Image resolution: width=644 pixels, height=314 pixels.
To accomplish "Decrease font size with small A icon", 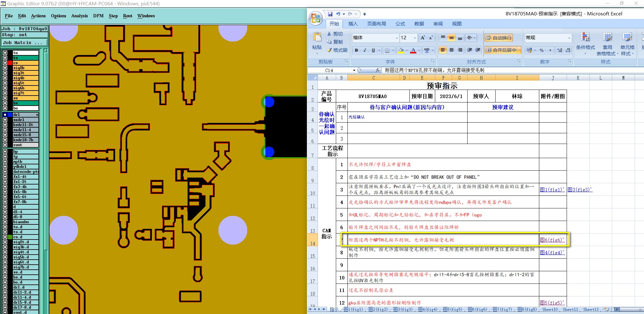I will click(431, 38).
